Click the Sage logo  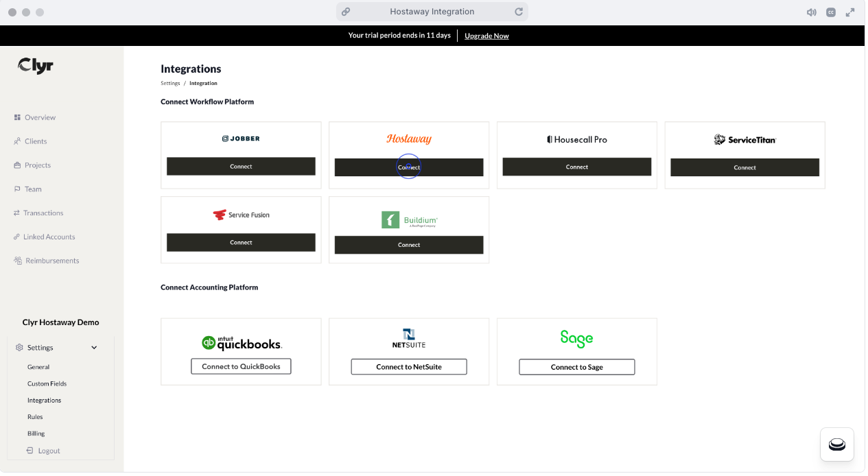click(576, 338)
